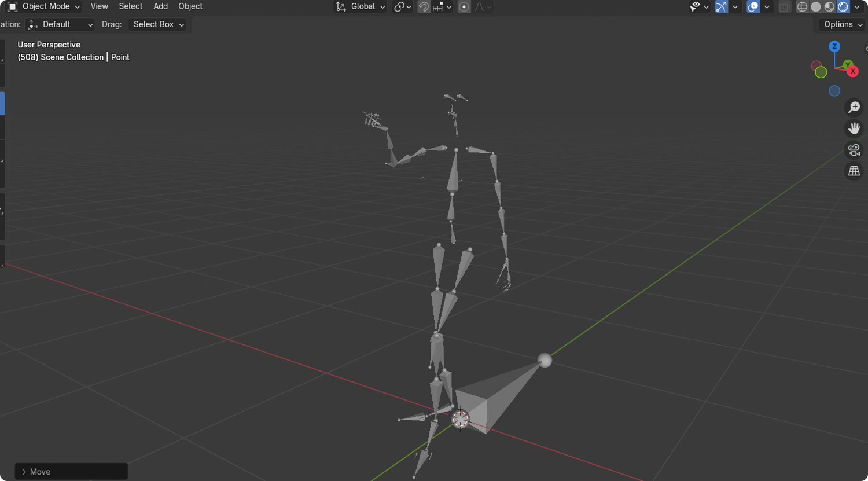Open the shading options dropdown arrow
Screen dimensions: 868x481
(857, 7)
